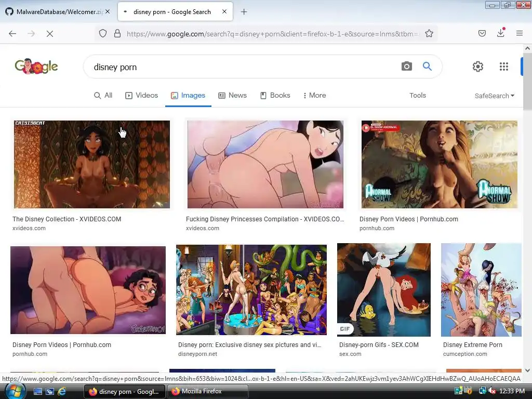532x399 pixels.
Task: Click the muted volume tray icon
Action: [x=492, y=391]
